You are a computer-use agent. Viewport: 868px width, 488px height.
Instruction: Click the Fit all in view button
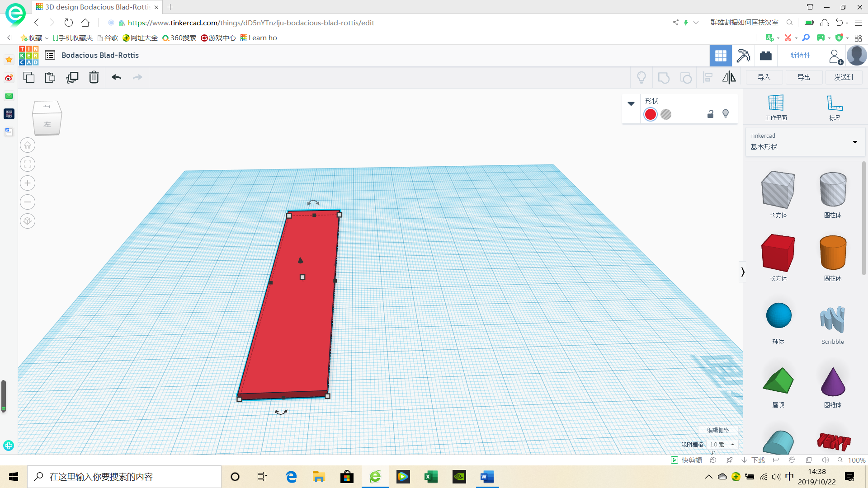pyautogui.click(x=28, y=164)
